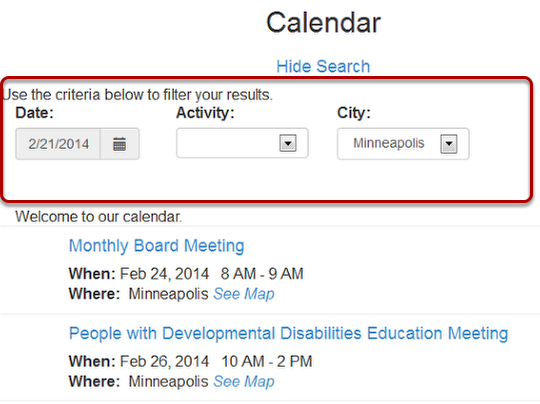Open the Monthly Board Meeting event

[x=157, y=246]
